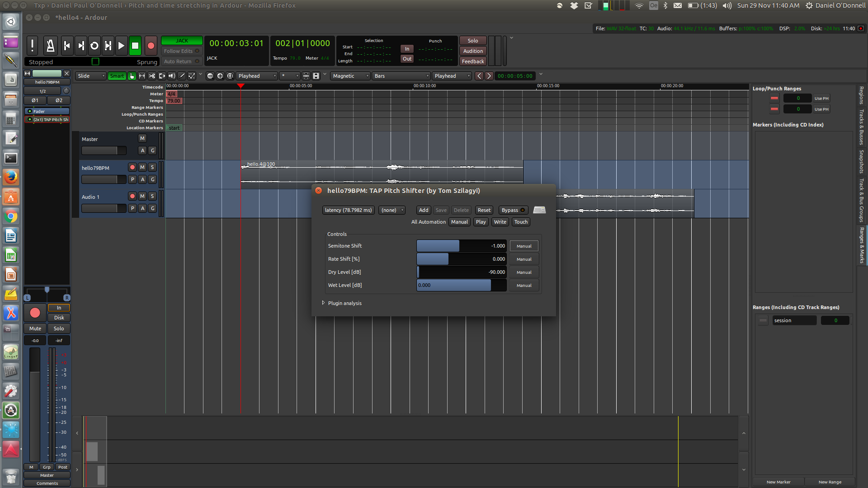Toggle loop playback transport button
The height and width of the screenshot is (488, 868).
click(x=94, y=45)
